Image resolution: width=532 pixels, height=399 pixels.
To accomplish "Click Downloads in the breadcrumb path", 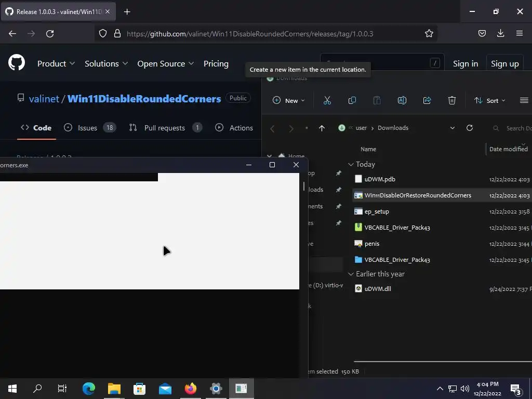I will click(393, 128).
